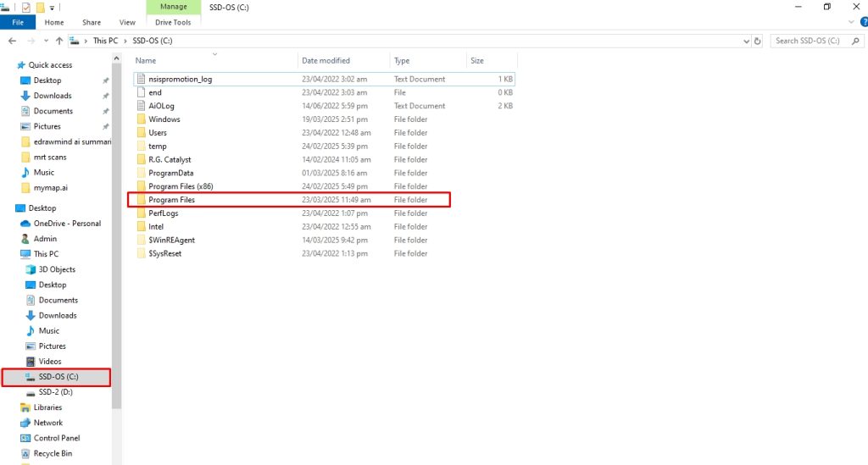
Task: Click the Properties quick access toolbar icon
Action: (x=25, y=8)
